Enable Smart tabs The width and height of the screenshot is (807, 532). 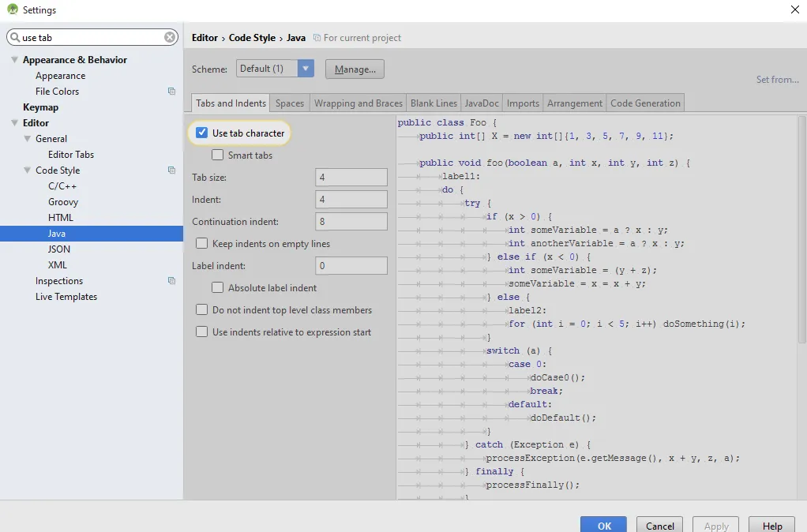(218, 155)
